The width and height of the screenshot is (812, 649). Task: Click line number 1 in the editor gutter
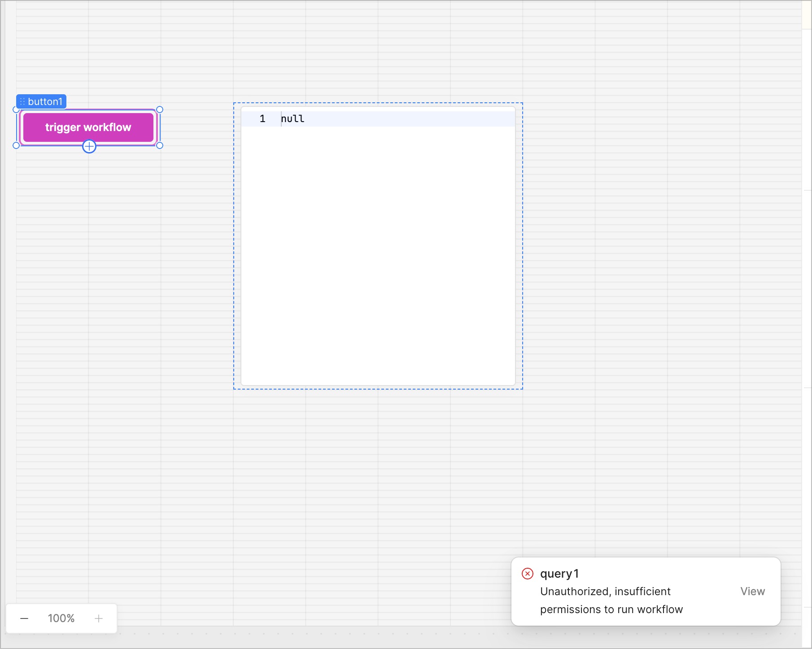[x=262, y=119]
